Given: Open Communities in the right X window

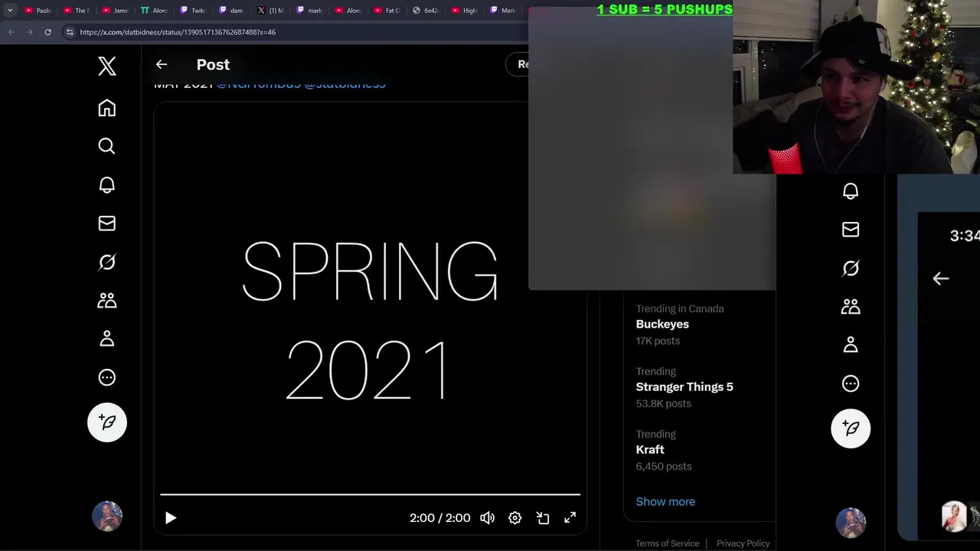Looking at the screenshot, I should click(851, 307).
